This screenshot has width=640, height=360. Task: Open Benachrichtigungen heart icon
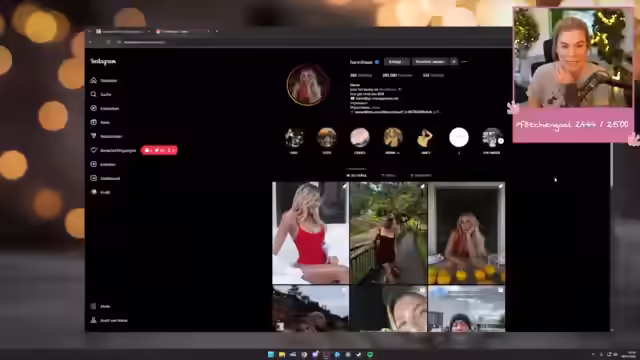[x=93, y=150]
